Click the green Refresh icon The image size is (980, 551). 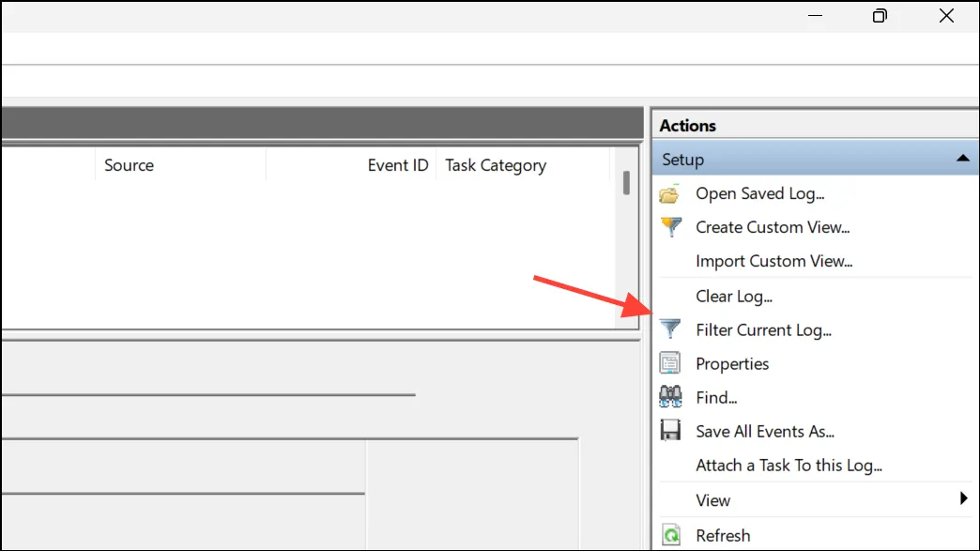click(670, 535)
